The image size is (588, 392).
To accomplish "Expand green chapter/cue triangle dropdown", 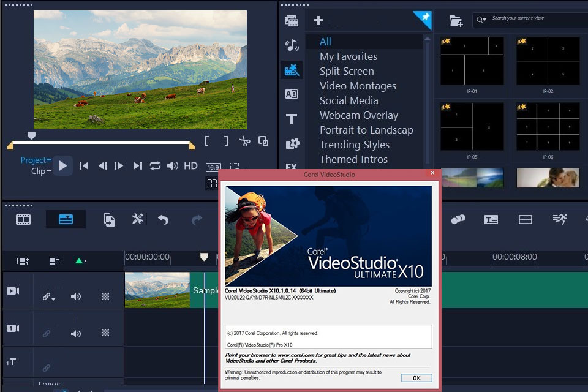I will 81,261.
